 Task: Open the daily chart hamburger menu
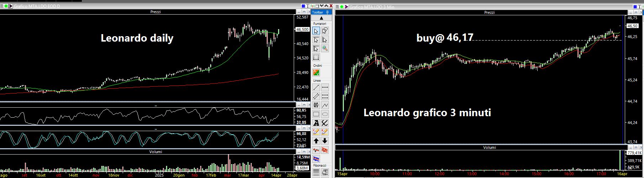tap(1, 6)
